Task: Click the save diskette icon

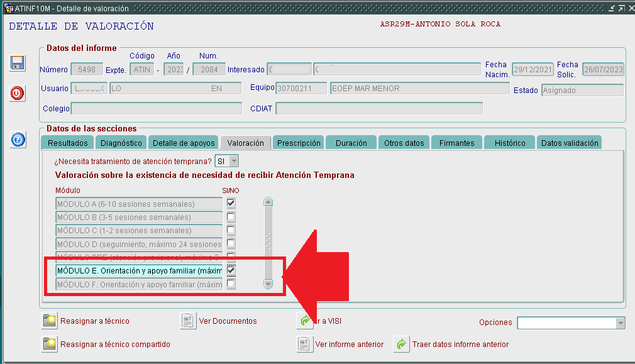Action: click(18, 63)
